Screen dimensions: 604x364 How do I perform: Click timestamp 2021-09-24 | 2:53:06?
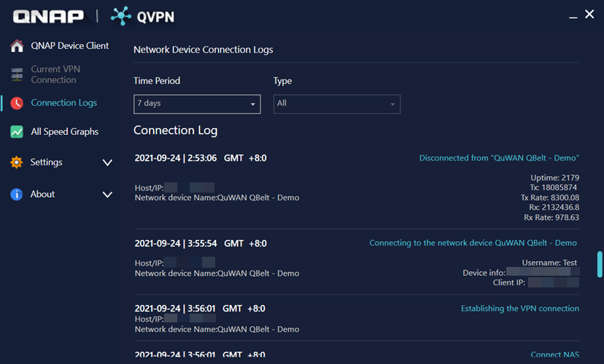click(176, 158)
